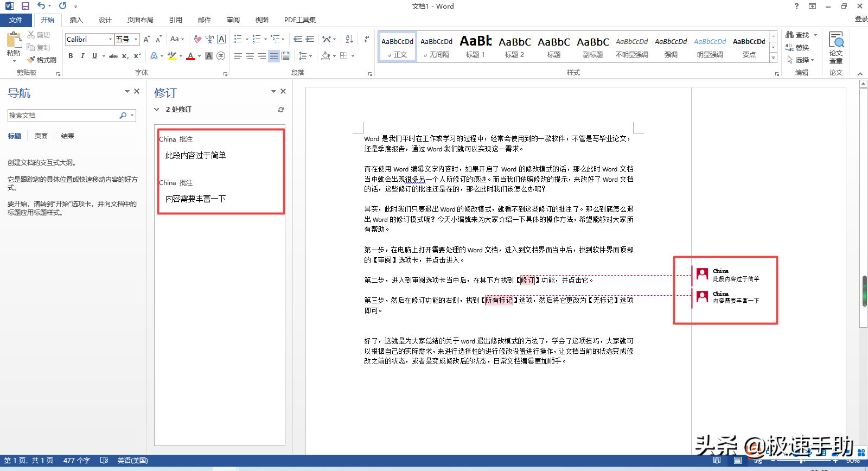Image resolution: width=868 pixels, height=471 pixels.
Task: Click the red font color swatch
Action: [x=190, y=56]
